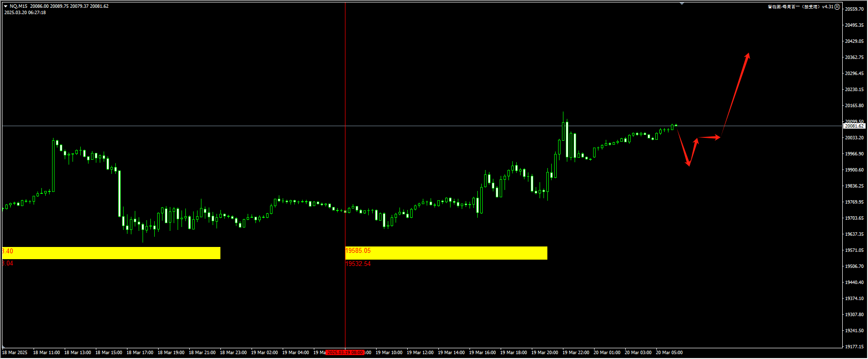The width and height of the screenshot is (868, 359).
Task: Click the 20559.70 price scale label
Action: [x=854, y=9]
